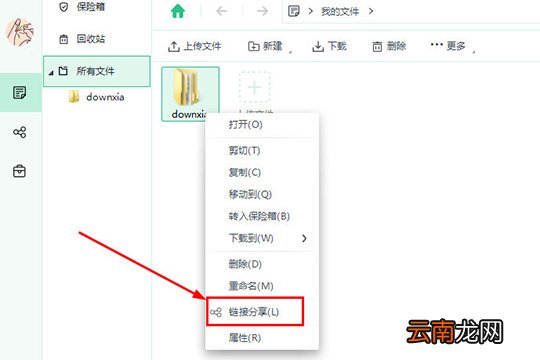This screenshot has height=360, width=540.
Task: Click the user avatar picture
Action: pos(20,32)
